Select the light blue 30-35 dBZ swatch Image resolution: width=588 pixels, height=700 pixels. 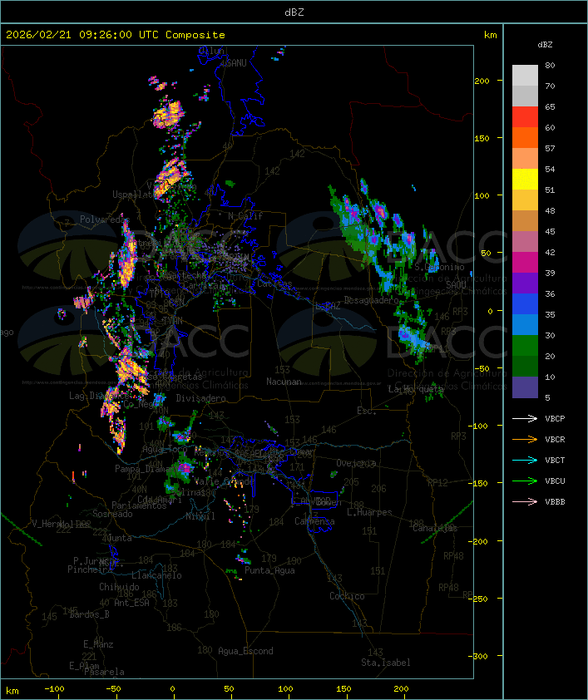click(x=525, y=324)
